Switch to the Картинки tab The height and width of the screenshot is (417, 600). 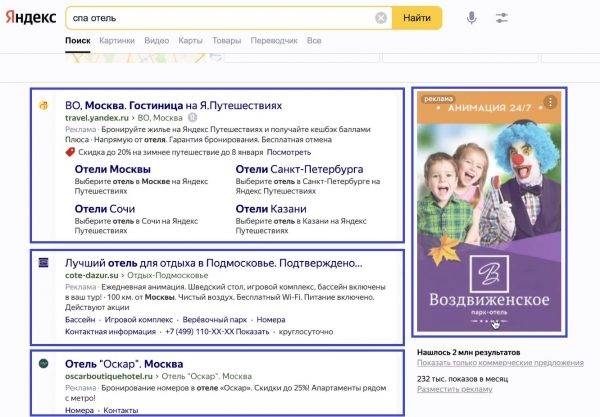click(117, 41)
